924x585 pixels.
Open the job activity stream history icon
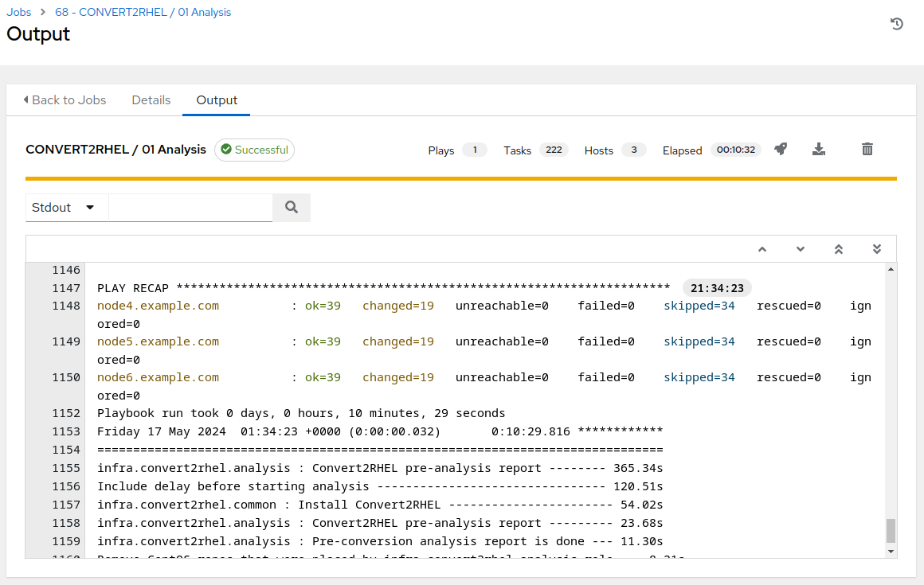(896, 24)
